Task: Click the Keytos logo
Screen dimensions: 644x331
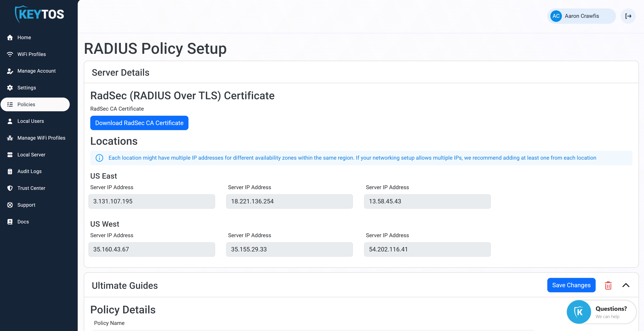Action: (39, 14)
